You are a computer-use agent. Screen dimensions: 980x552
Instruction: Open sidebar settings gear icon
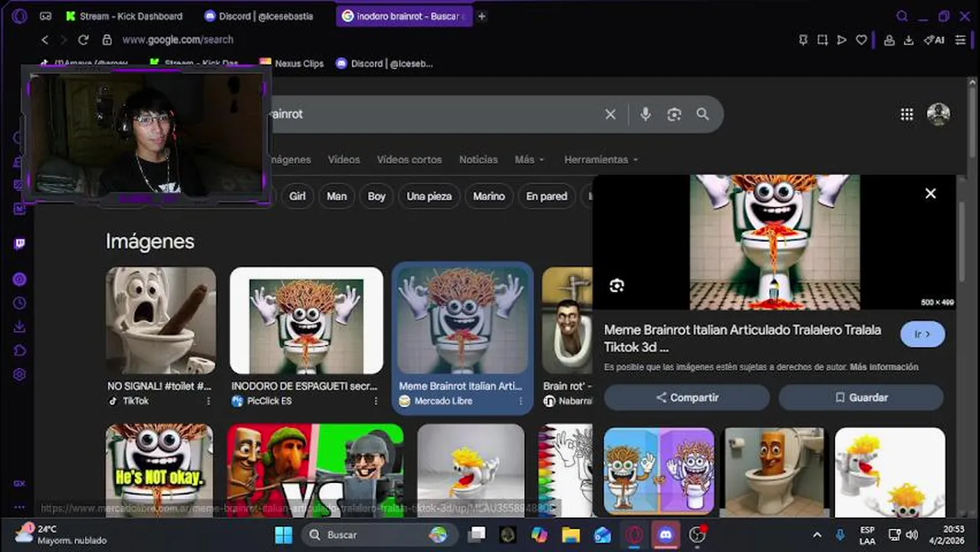coord(20,374)
